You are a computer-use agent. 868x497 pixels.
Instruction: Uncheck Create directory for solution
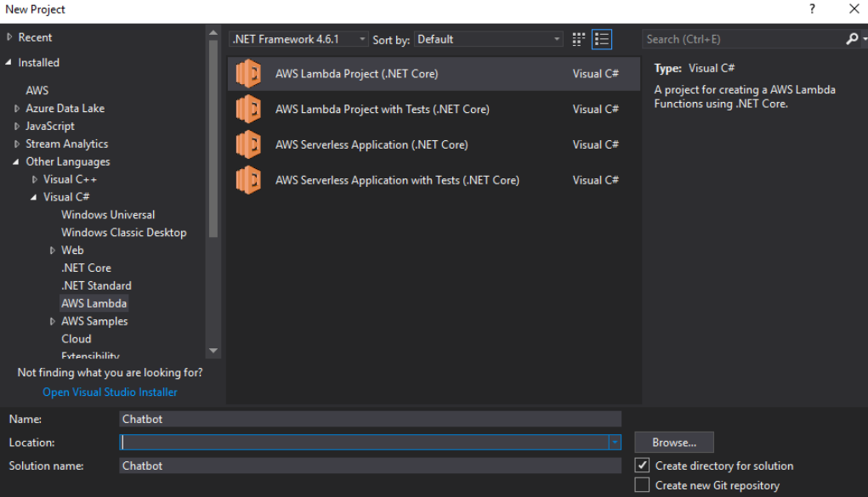(x=642, y=465)
